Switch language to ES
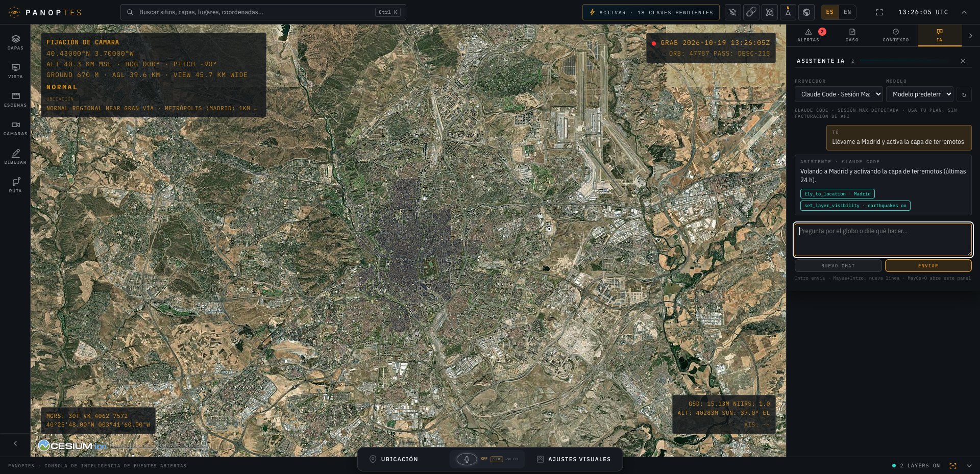Image resolution: width=980 pixels, height=474 pixels. tap(830, 12)
